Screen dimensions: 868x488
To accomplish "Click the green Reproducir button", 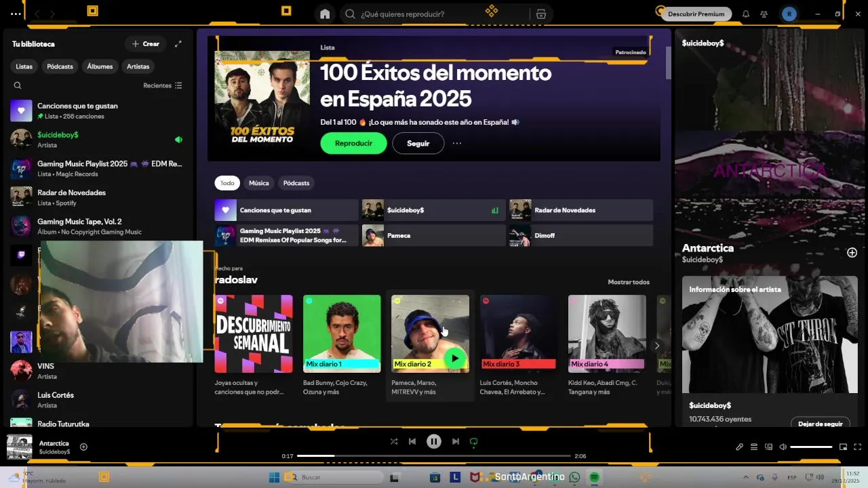I will 353,144.
